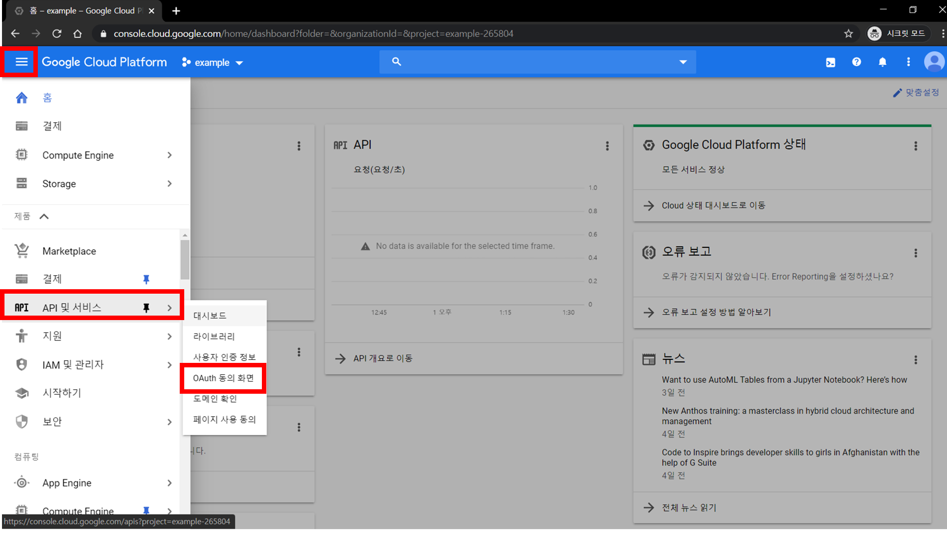The width and height of the screenshot is (947, 560).
Task: Open the account avatar in the header
Action: [934, 62]
